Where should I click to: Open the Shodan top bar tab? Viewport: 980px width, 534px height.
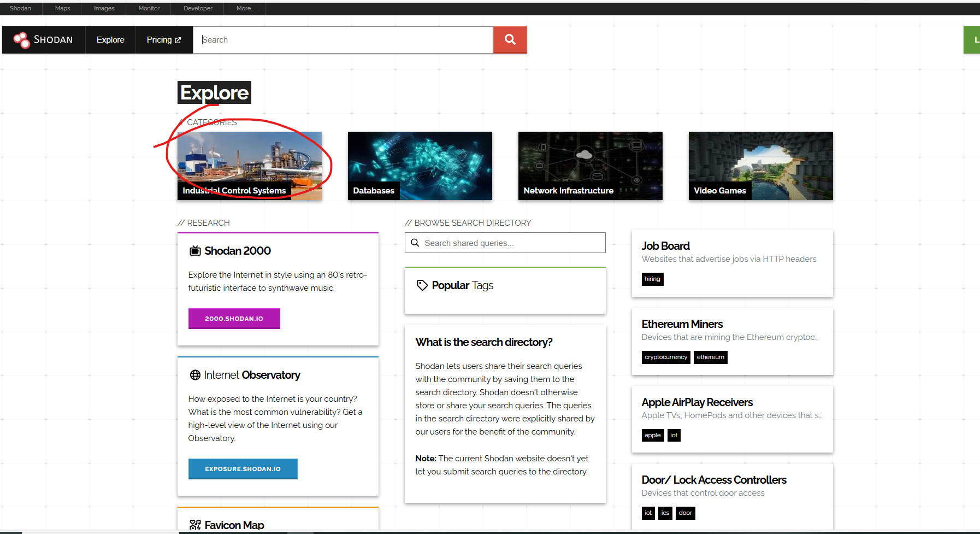pyautogui.click(x=21, y=8)
